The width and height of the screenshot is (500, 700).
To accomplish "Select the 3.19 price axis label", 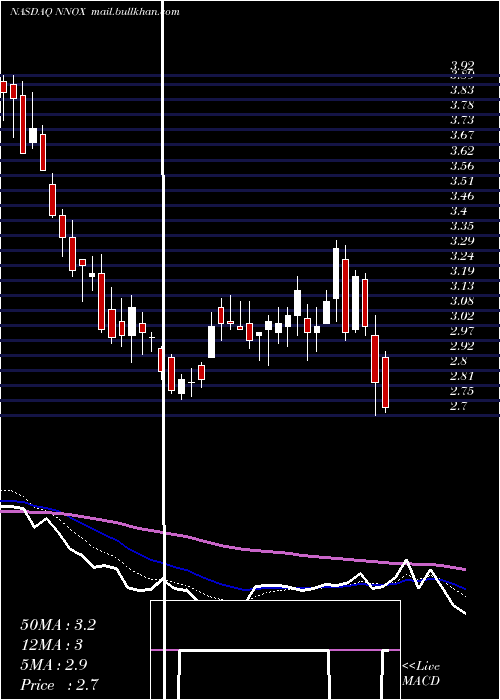I will pyautogui.click(x=462, y=271).
